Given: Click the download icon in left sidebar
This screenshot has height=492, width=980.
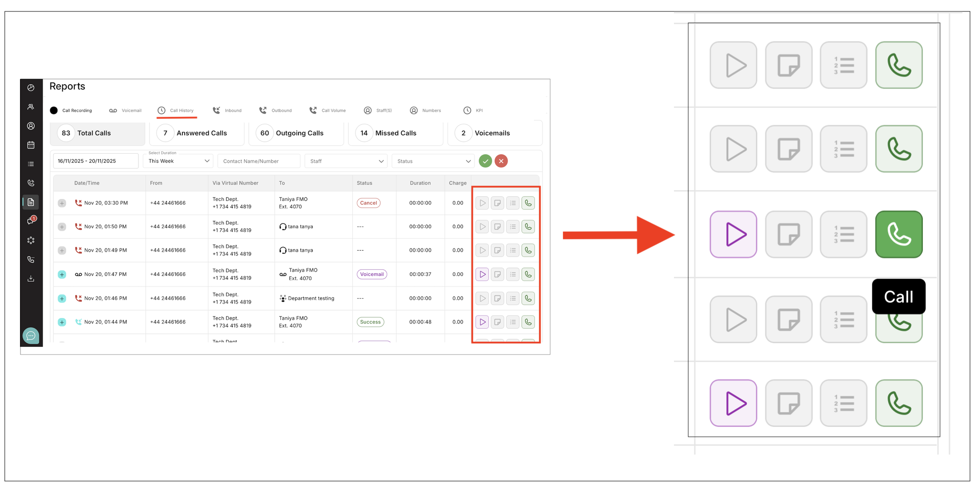Looking at the screenshot, I should tap(31, 279).
